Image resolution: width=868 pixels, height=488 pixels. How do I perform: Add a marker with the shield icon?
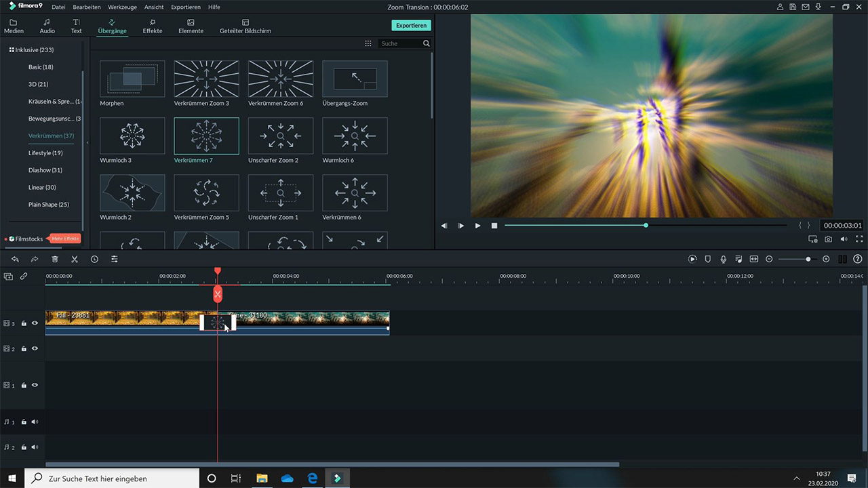tap(708, 259)
